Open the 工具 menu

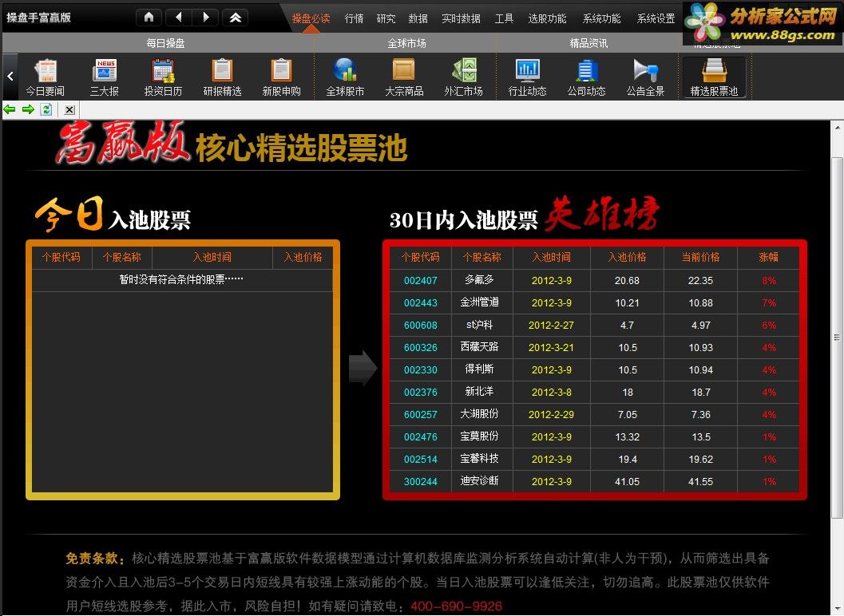504,18
